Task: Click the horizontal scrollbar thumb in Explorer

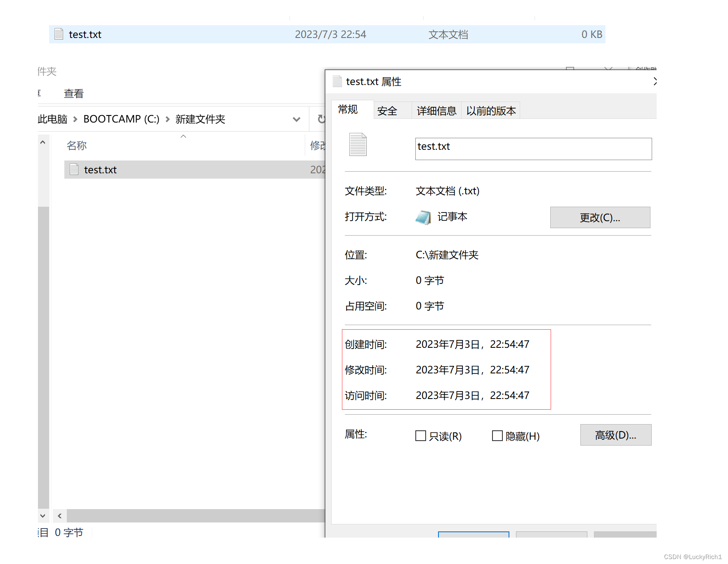Action: pyautogui.click(x=196, y=516)
